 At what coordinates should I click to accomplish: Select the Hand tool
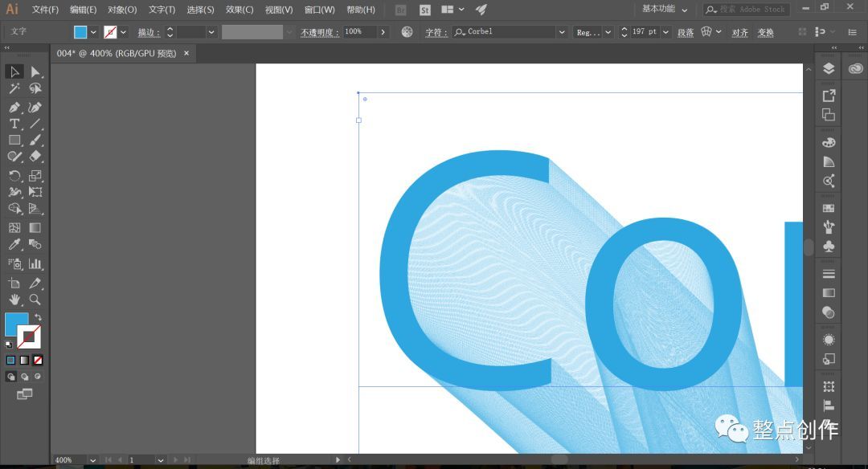click(x=14, y=300)
